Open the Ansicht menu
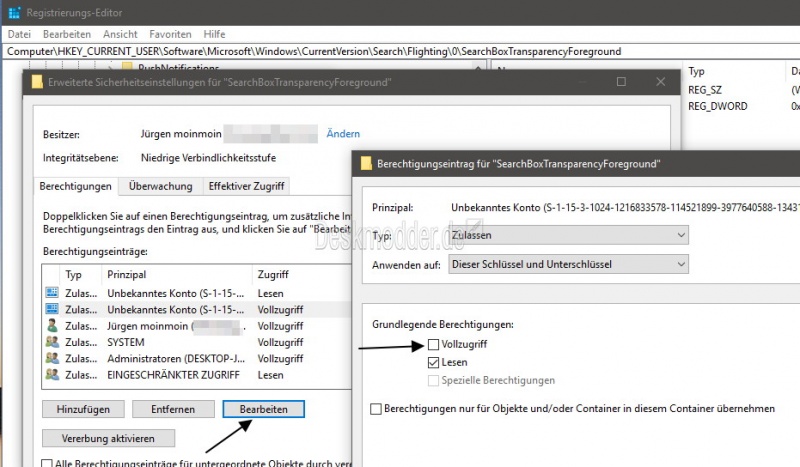This screenshot has height=467, width=800. click(x=120, y=34)
